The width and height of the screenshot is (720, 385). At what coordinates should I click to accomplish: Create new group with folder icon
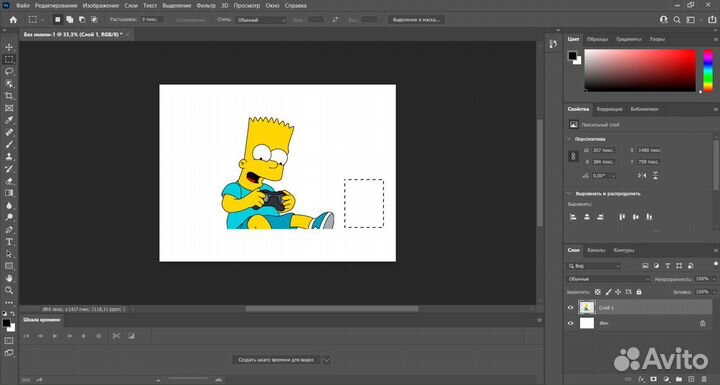click(x=679, y=379)
